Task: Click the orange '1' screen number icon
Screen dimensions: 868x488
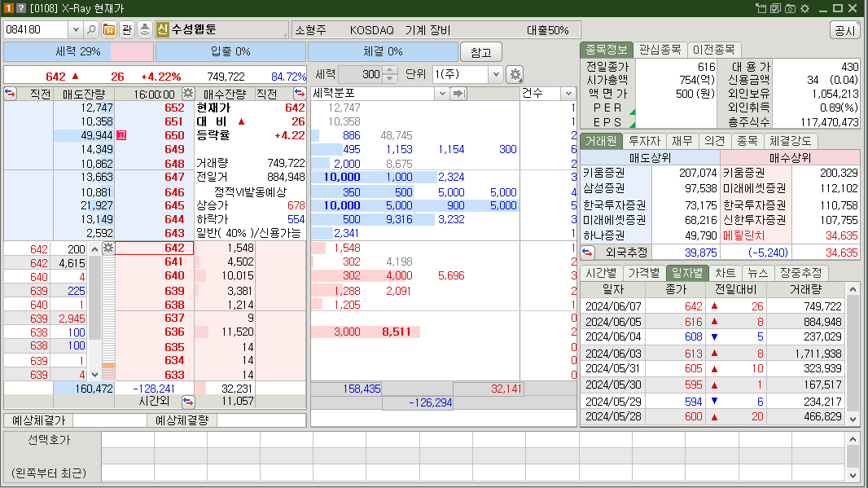Action: tap(8, 8)
